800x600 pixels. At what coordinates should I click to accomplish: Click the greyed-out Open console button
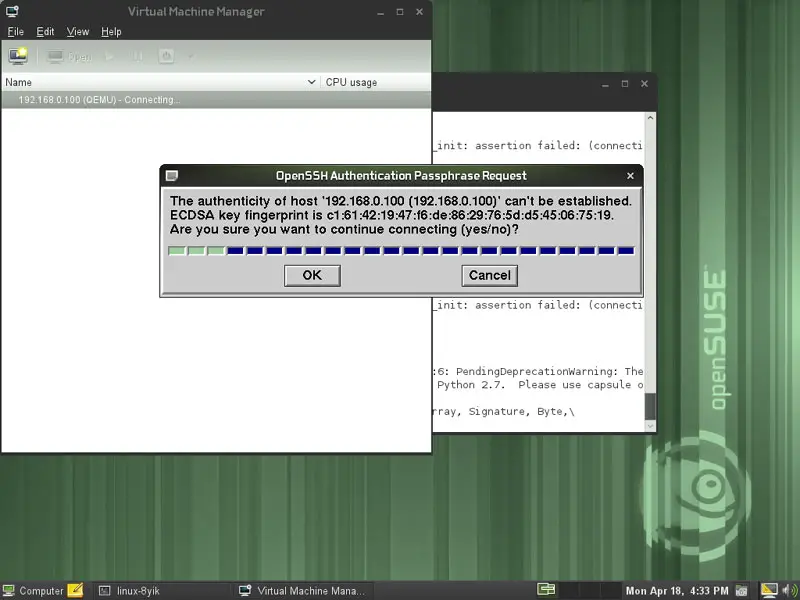click(69, 56)
